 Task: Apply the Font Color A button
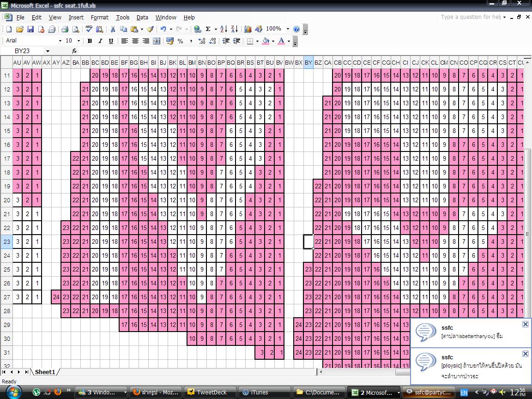coord(281,41)
